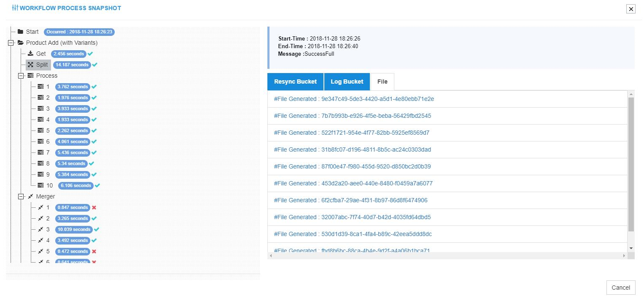Click the icon of Process step 7
The height and width of the screenshot is (296, 644).
(x=40, y=152)
